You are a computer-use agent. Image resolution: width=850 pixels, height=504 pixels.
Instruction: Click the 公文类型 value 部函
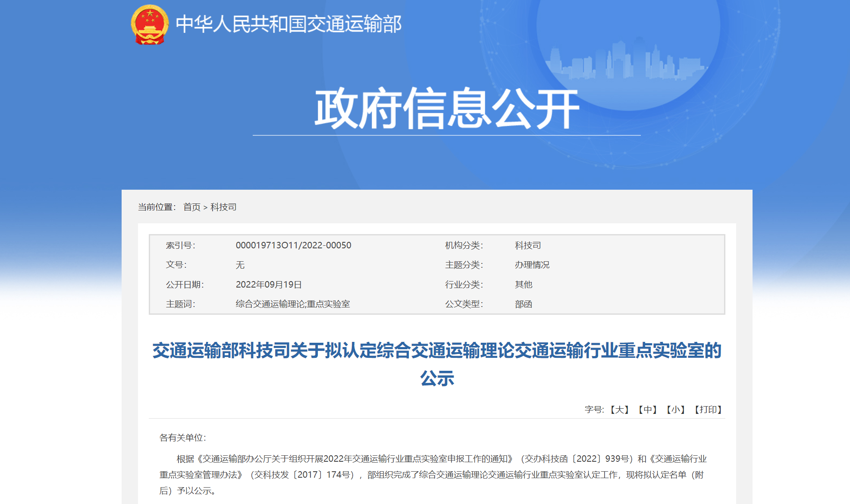pos(523,304)
